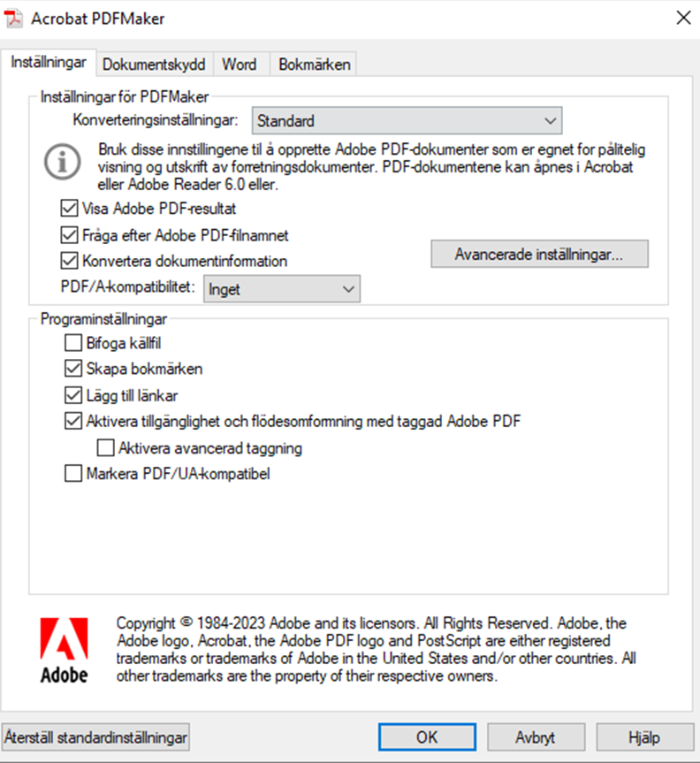
Task: Click the red Adobe logo
Action: 65,650
